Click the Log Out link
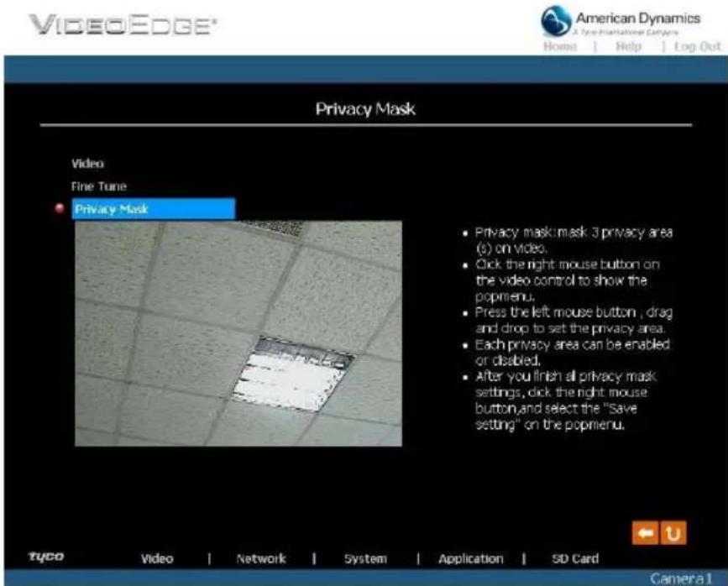The height and width of the screenshot is (586, 728). point(698,46)
